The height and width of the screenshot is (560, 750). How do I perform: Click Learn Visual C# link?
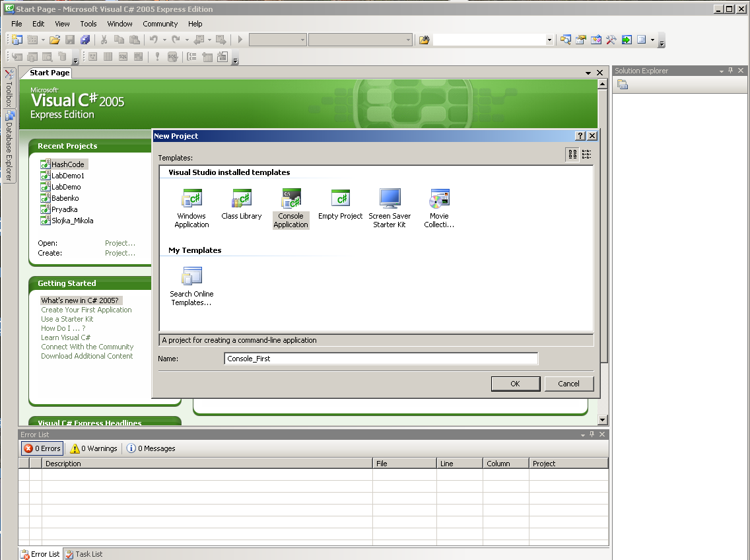pos(65,337)
